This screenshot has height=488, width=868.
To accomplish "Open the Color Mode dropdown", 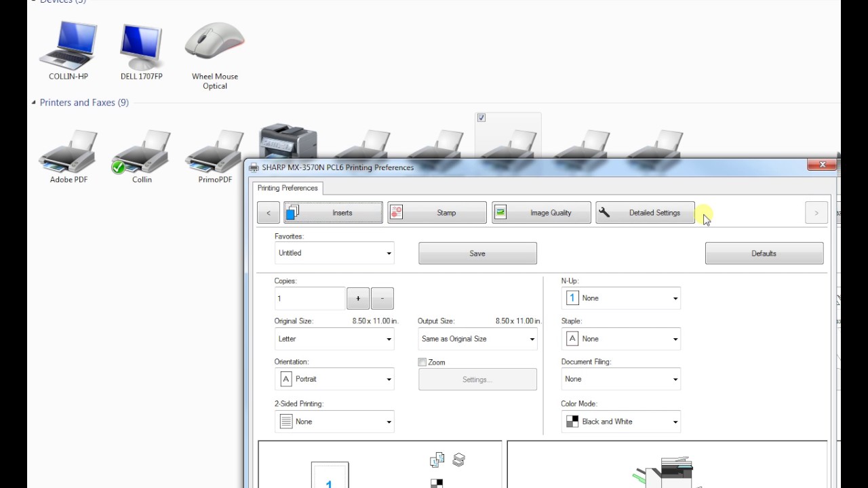I will [x=621, y=422].
